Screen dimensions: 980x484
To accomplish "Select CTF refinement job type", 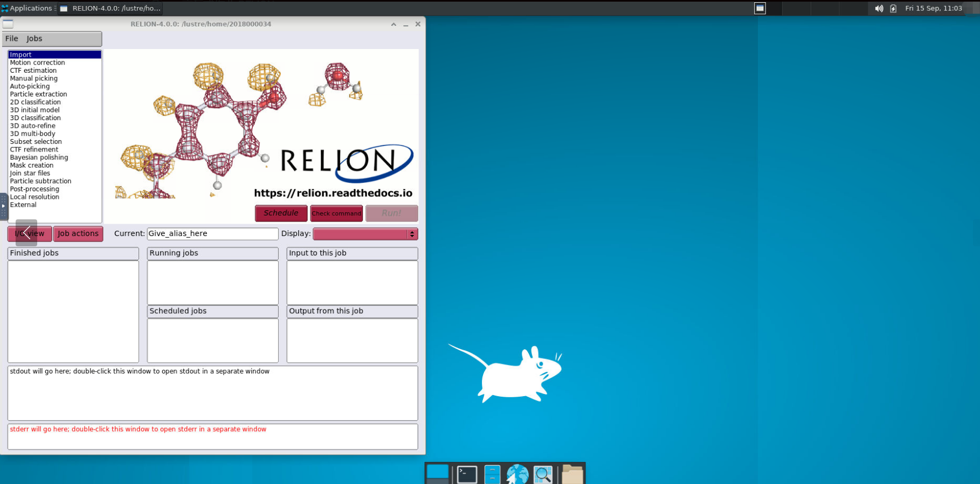I will (54, 149).
